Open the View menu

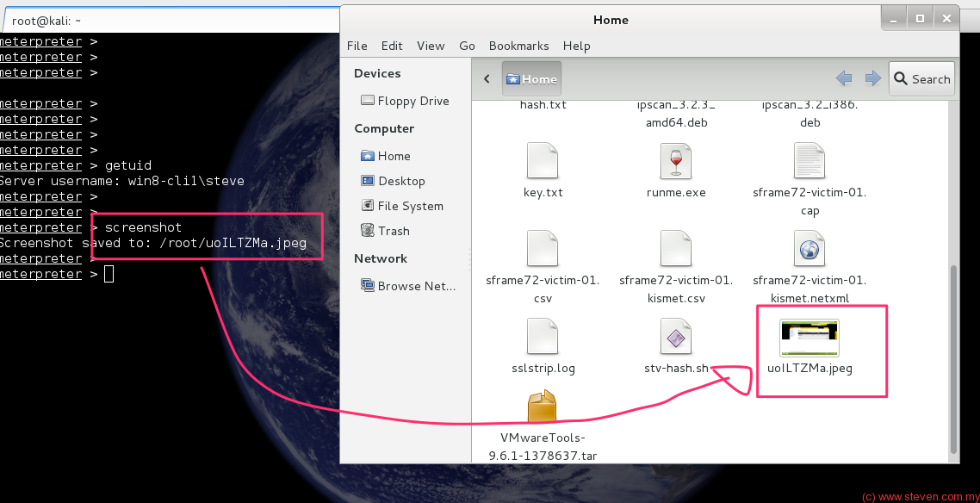click(x=431, y=46)
